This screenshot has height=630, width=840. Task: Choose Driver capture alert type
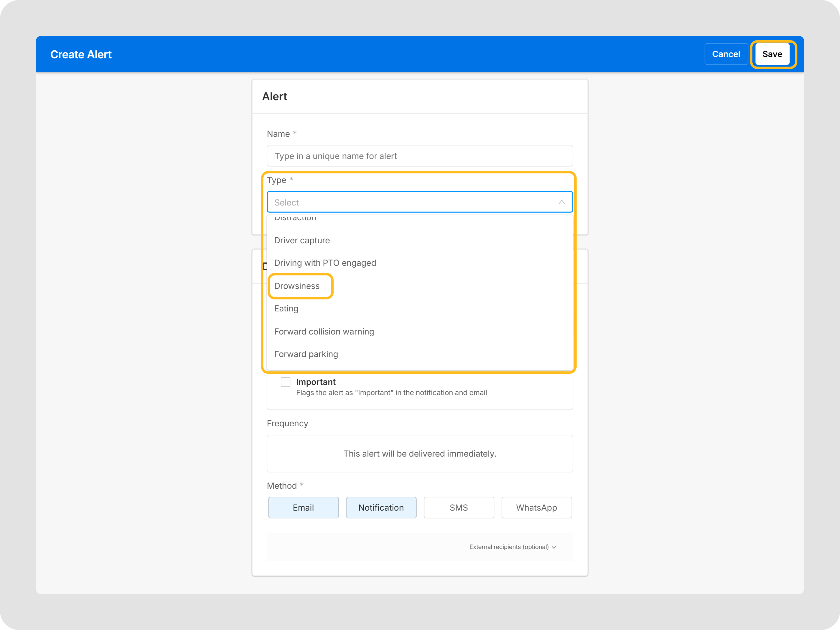302,240
